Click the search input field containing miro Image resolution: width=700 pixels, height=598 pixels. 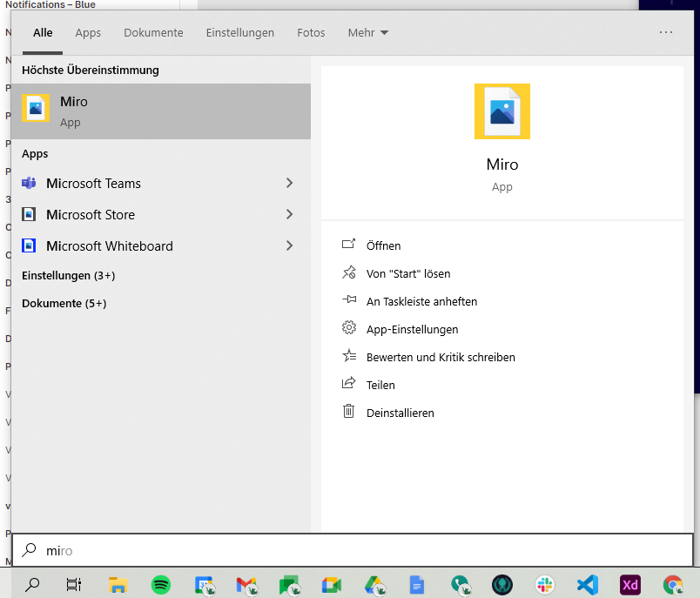tap(353, 550)
